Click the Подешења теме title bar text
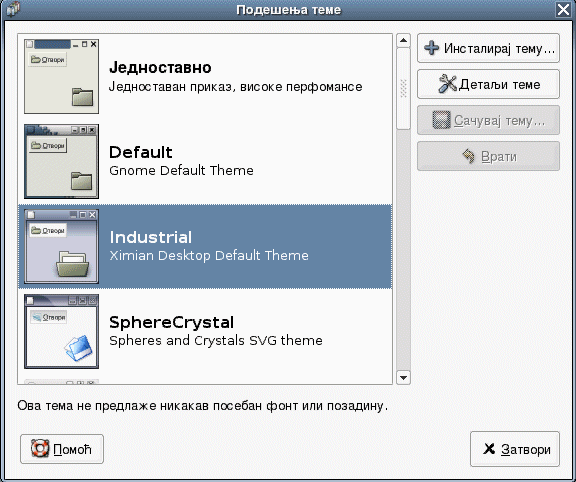Viewport: 576px width, 482px height. (x=289, y=10)
